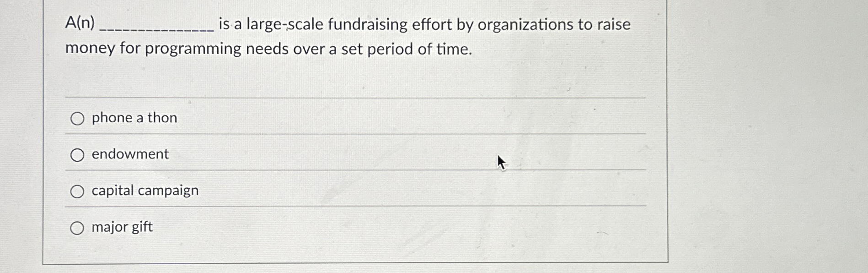This screenshot has height=273, width=868.
Task: Select the capital campaign radio button
Action: pyautogui.click(x=78, y=191)
